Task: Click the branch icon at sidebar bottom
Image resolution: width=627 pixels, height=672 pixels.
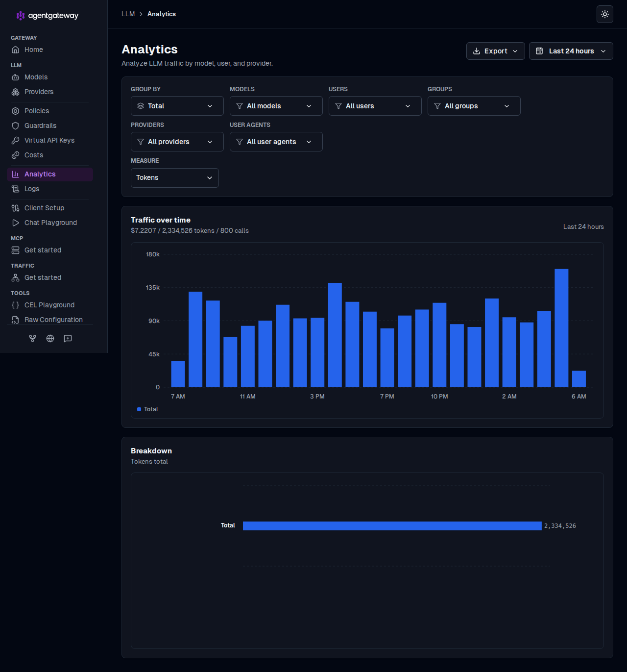Action: click(x=32, y=338)
